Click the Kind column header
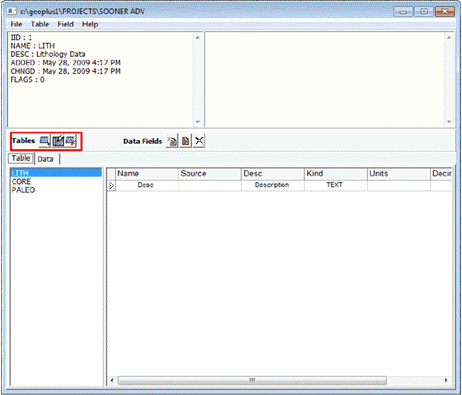 pyautogui.click(x=336, y=174)
